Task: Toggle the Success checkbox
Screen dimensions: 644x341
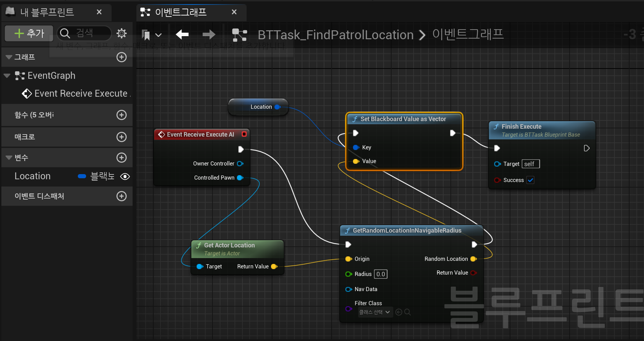Action: (x=531, y=180)
